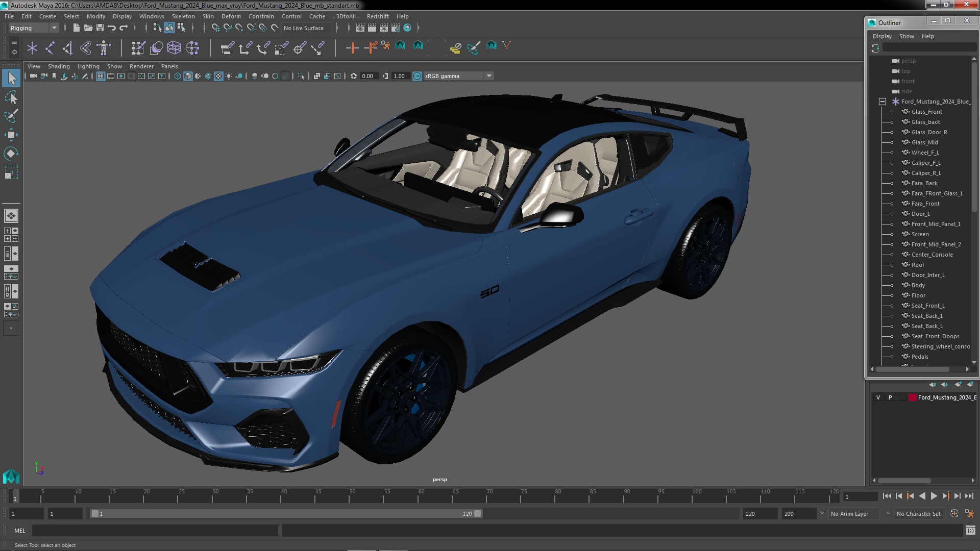The height and width of the screenshot is (551, 980).
Task: Click the time range slider bar
Action: 286,514
